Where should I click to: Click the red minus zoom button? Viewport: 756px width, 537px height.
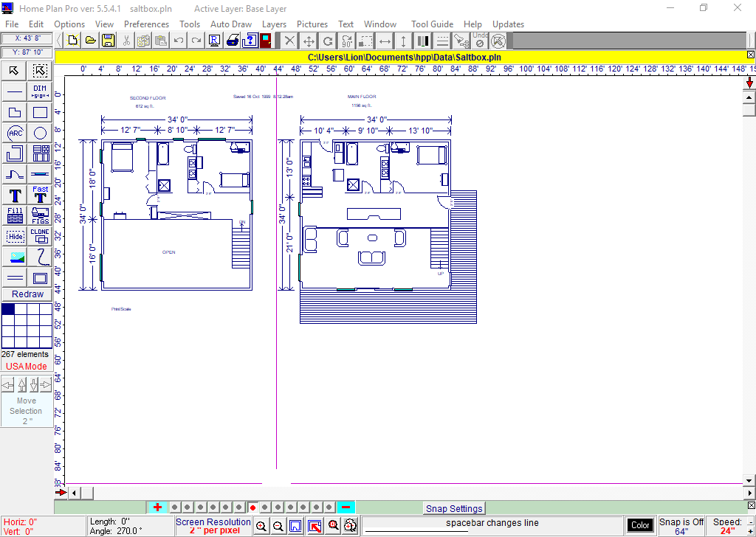346,507
